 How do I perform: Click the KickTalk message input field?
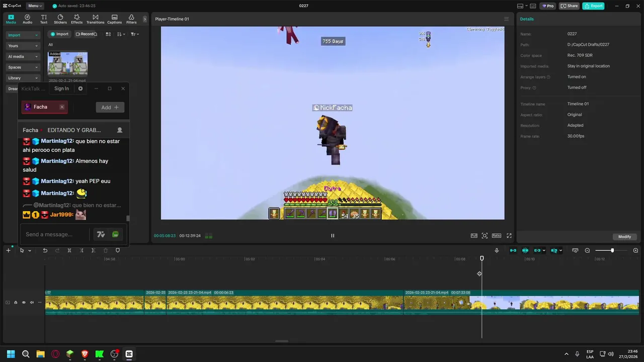(55, 234)
